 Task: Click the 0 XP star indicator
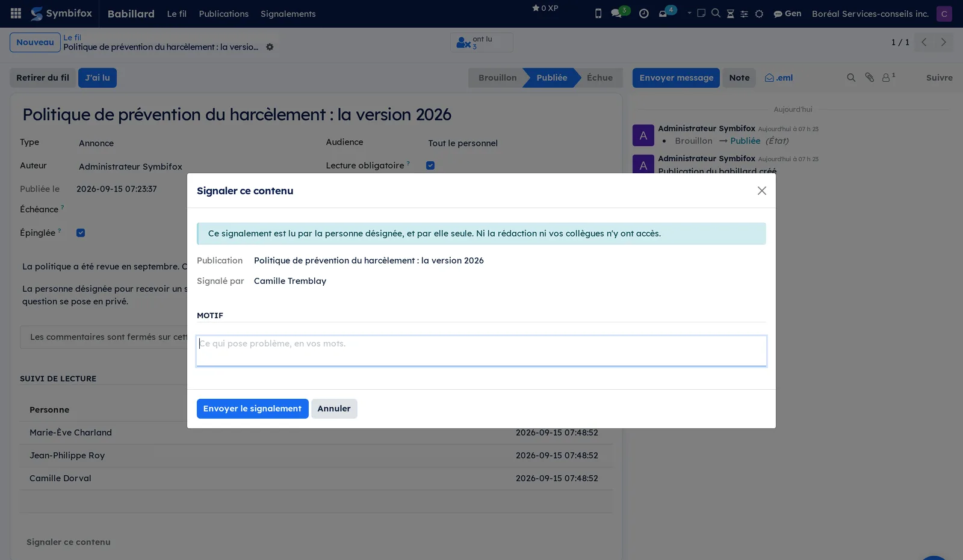(x=545, y=8)
